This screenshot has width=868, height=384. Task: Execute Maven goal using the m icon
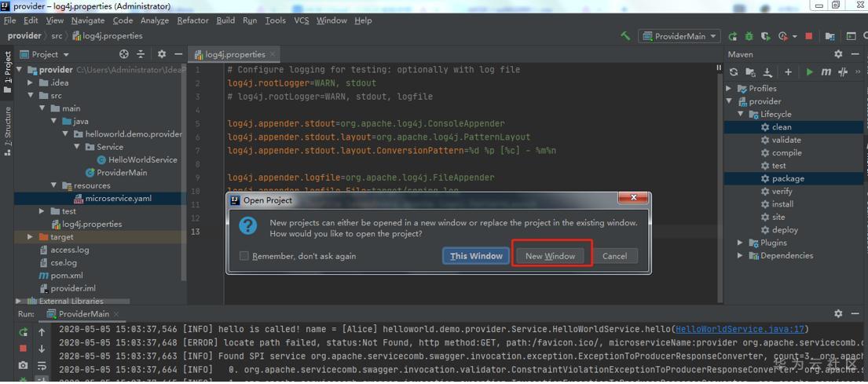point(826,72)
